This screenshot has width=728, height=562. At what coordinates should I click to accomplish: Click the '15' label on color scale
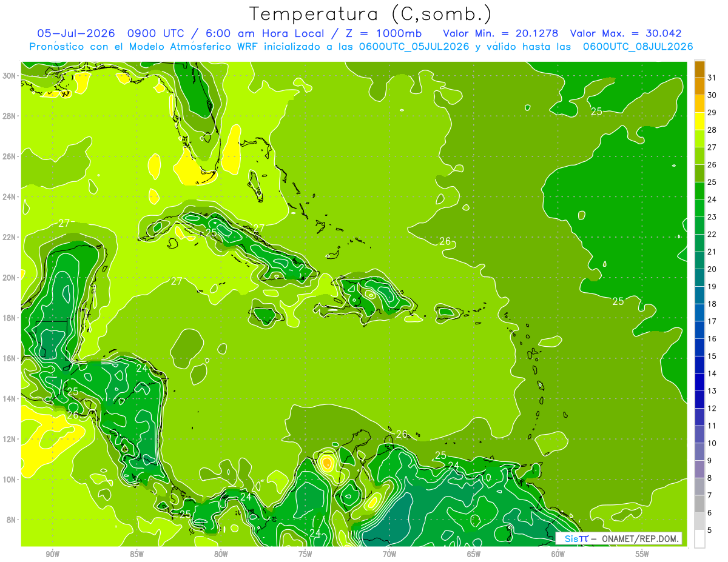712,356
